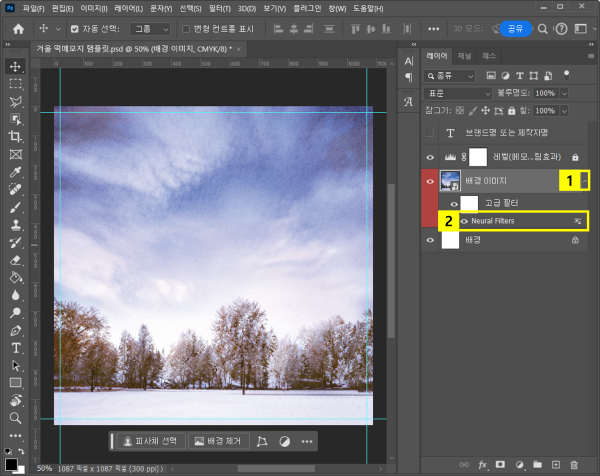This screenshot has height=476, width=600.
Task: Select the Dodge tool
Action: click(x=15, y=313)
